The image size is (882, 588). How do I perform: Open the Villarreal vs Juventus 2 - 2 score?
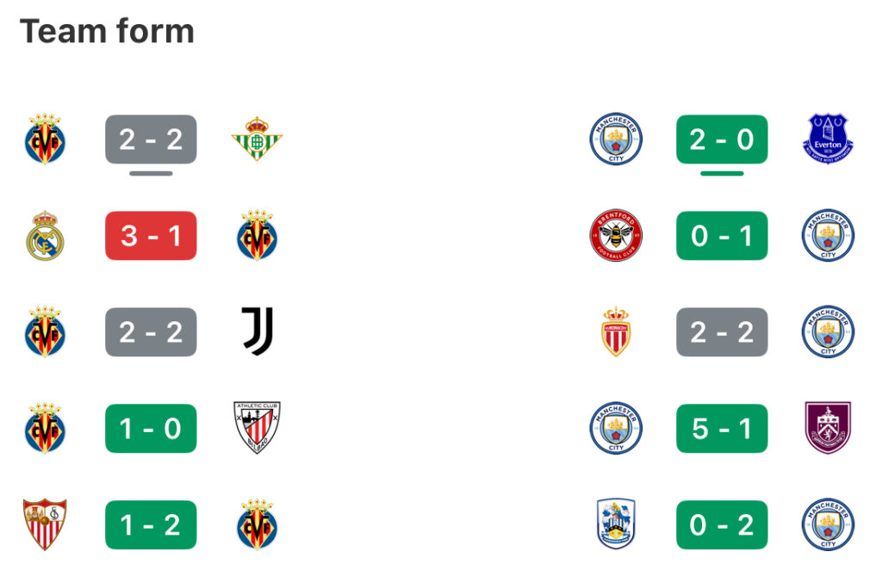(151, 331)
